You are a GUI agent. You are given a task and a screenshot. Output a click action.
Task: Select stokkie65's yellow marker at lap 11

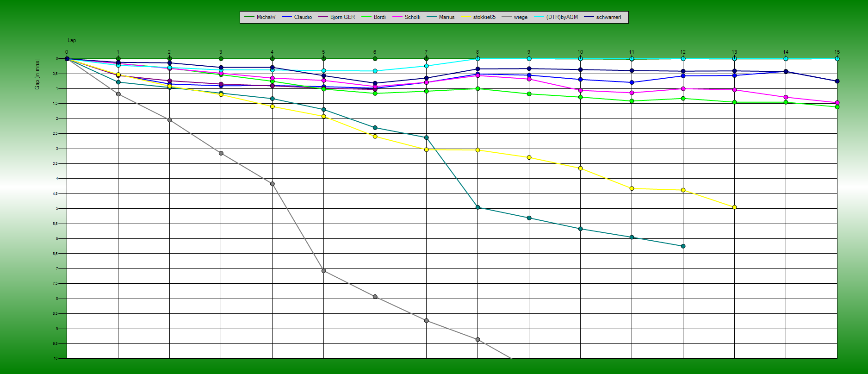coord(632,188)
